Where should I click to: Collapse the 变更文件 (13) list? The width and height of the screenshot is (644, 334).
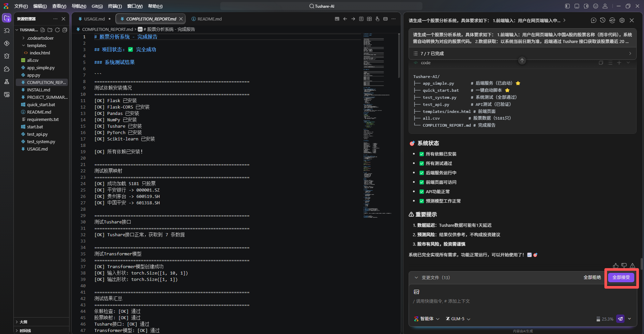click(416, 278)
